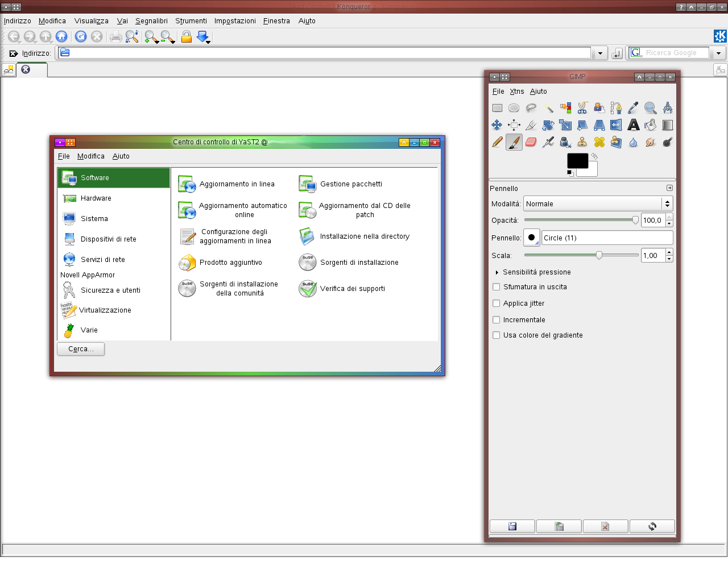
Task: Open Verifica dei supporti module
Action: pos(341,289)
